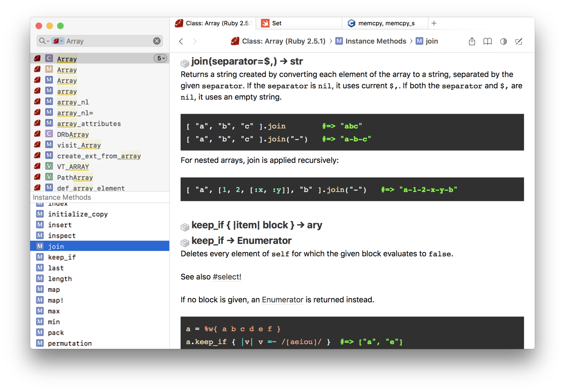Switch to the memcpy, memcpy_s tab

tap(385, 23)
